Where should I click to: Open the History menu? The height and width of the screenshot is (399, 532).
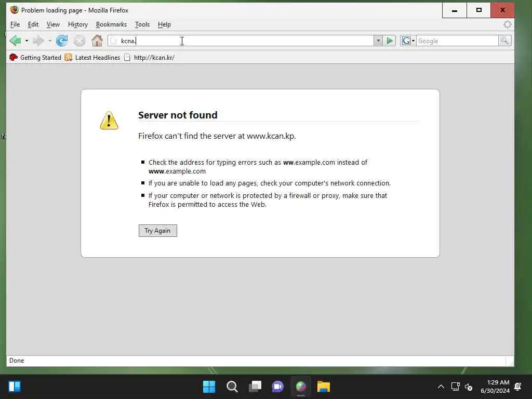click(78, 24)
